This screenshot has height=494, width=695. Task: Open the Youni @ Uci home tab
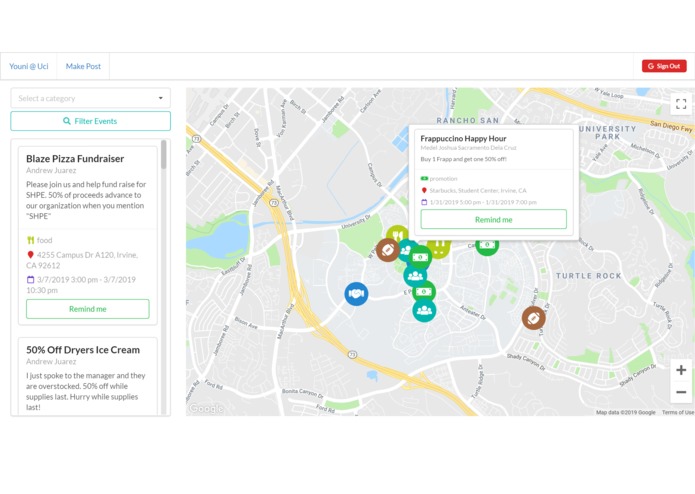29,66
